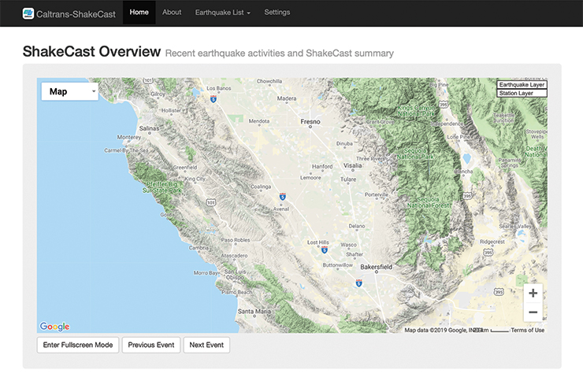
Task: Go to the Next Event
Action: point(206,345)
